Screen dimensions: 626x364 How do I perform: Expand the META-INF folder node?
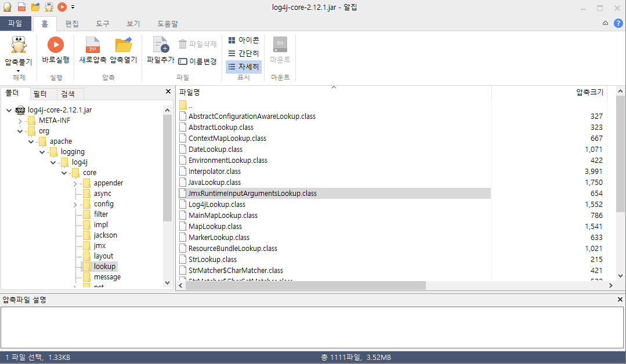tap(20, 121)
